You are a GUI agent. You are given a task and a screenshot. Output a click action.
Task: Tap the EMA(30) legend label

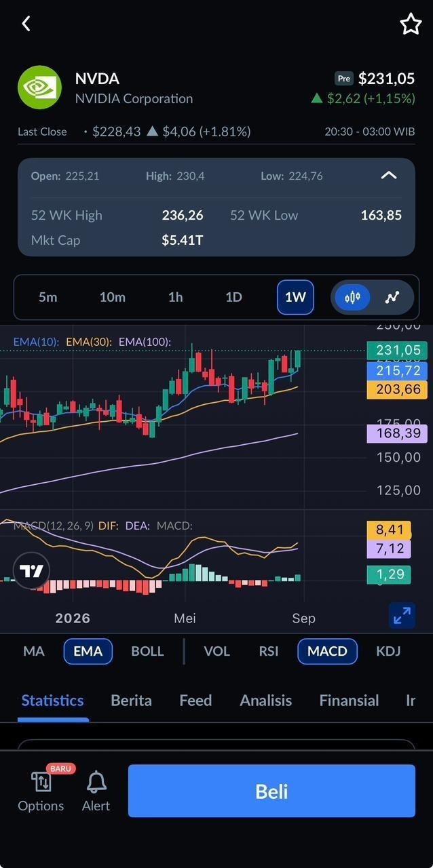pos(89,342)
